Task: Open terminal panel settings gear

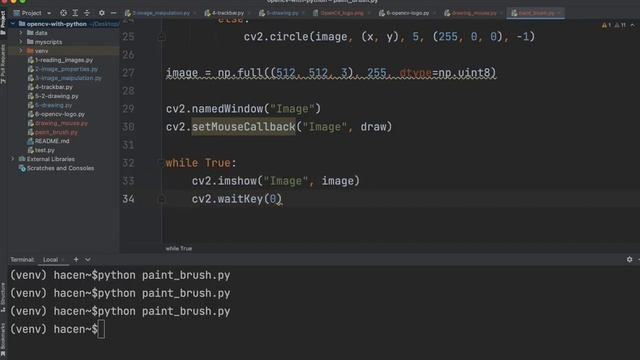Action: click(x=629, y=259)
